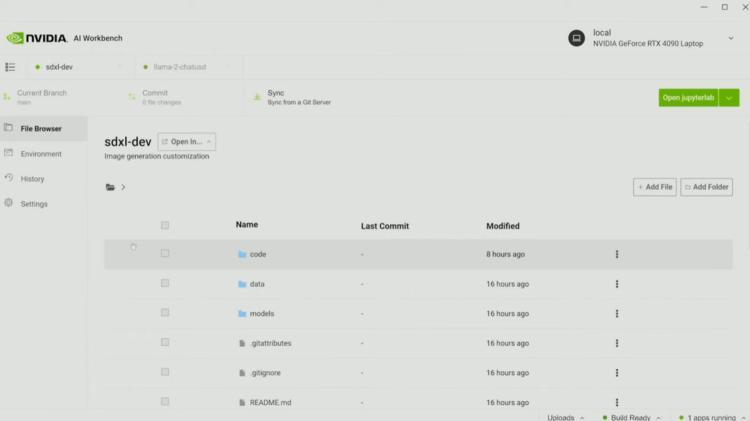Open History in the sidebar
Screen dimensions: 750x421
(44, 178)
